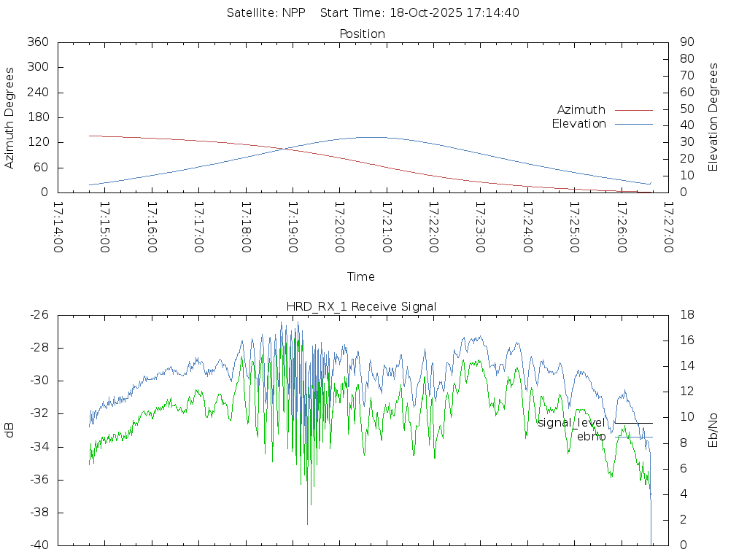Select the Elevation legend label
This screenshot has width=747, height=560.
[578, 124]
